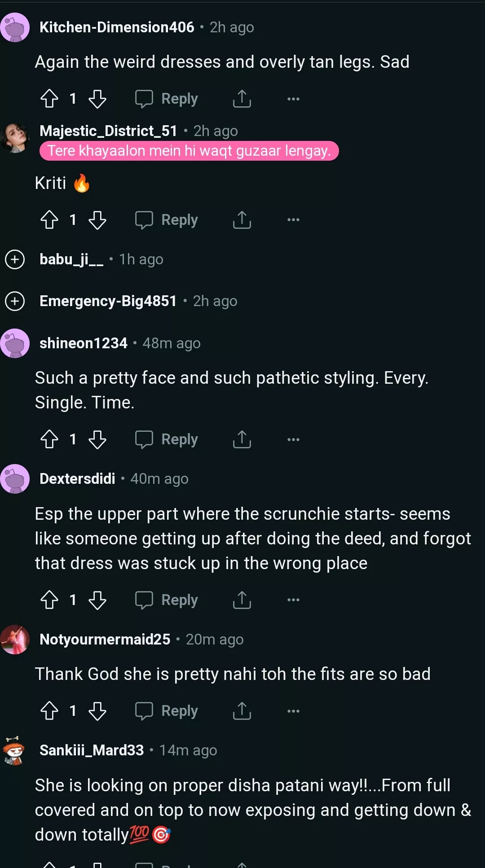Expand babu_ji__'s collapsed comment
This screenshot has height=868, width=485.
(x=15, y=259)
